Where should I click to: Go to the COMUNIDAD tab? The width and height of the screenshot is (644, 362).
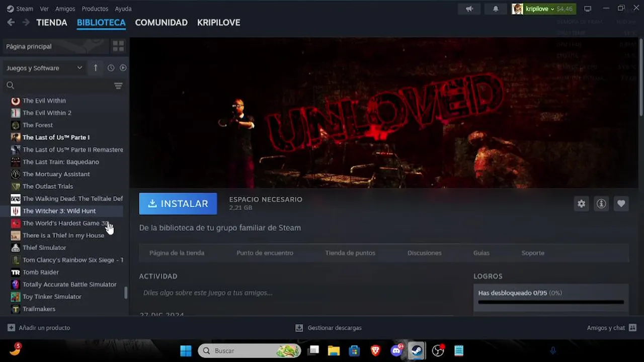point(161,23)
